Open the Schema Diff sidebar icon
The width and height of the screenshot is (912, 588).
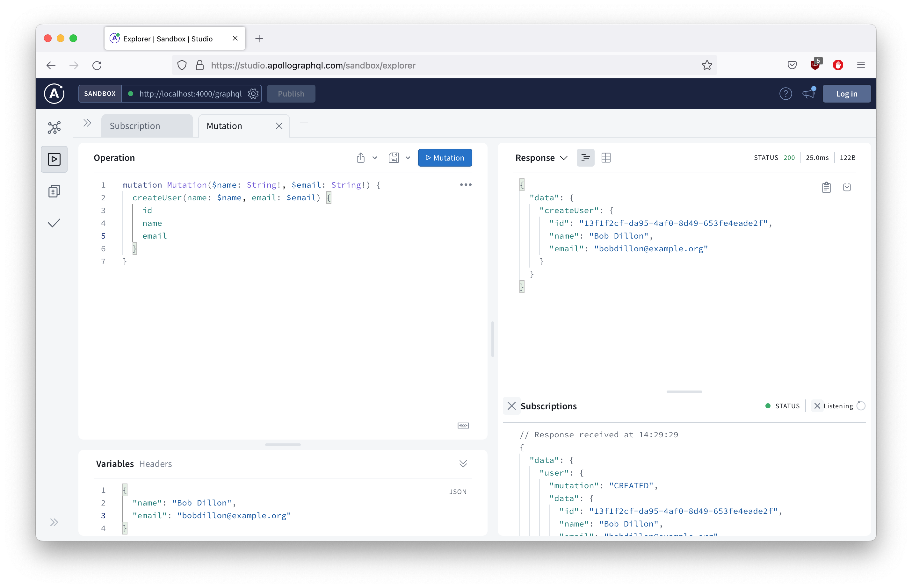coord(54,191)
